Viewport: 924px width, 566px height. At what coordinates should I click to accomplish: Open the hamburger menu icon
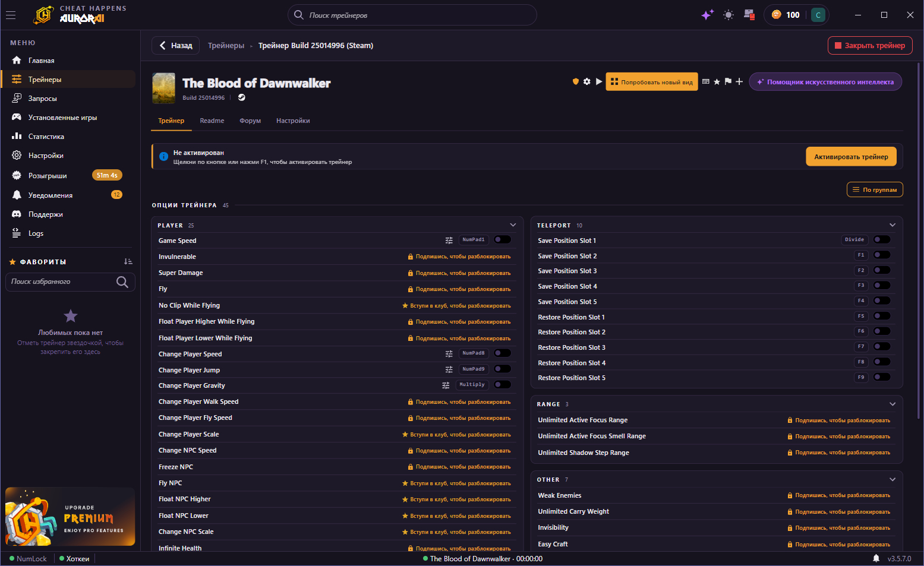11,15
